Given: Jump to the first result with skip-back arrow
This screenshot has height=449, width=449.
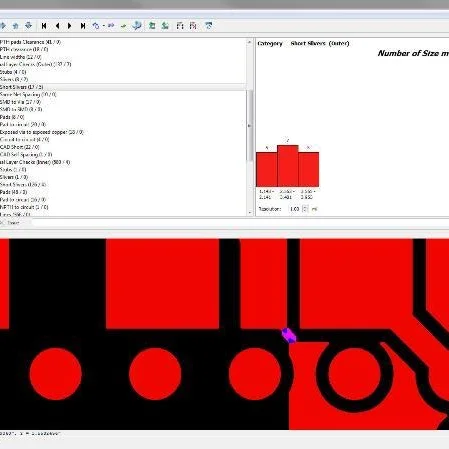Looking at the screenshot, I should (44, 26).
